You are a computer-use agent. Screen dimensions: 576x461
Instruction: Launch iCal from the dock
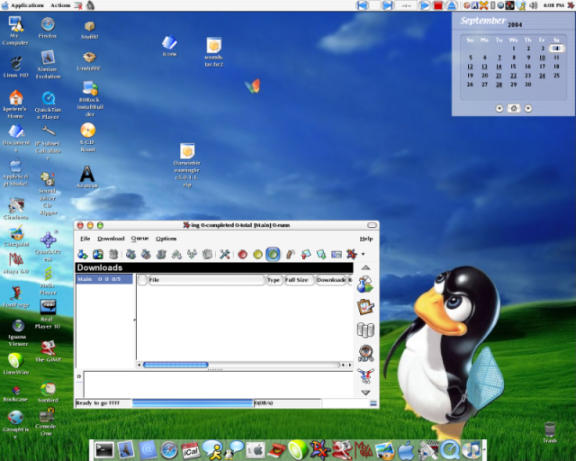(190, 450)
